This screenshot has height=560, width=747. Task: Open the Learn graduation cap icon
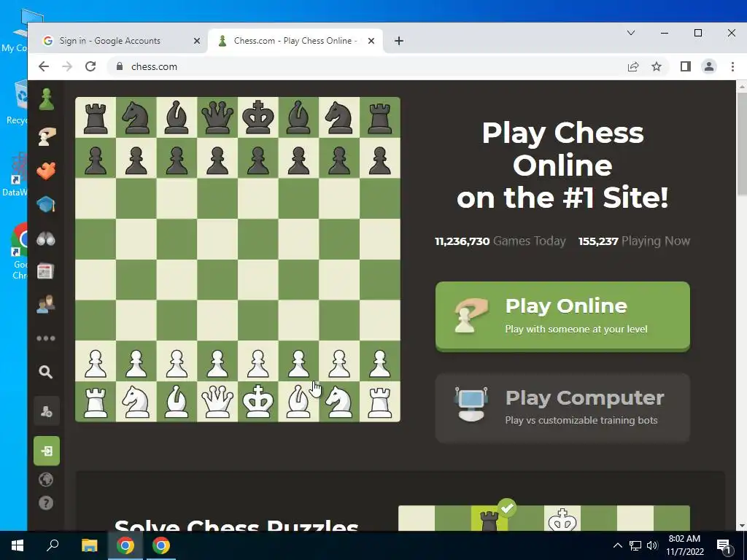click(x=46, y=204)
